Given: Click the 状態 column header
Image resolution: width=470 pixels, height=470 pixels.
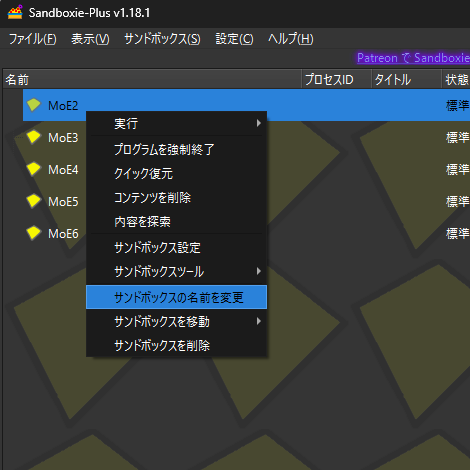Looking at the screenshot, I should pos(456,79).
